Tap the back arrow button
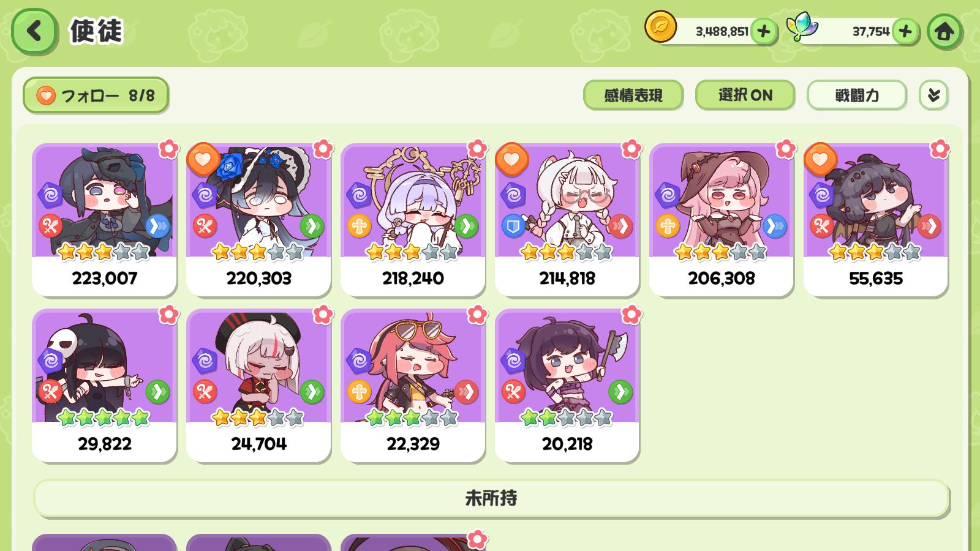980x551 pixels. (x=34, y=31)
